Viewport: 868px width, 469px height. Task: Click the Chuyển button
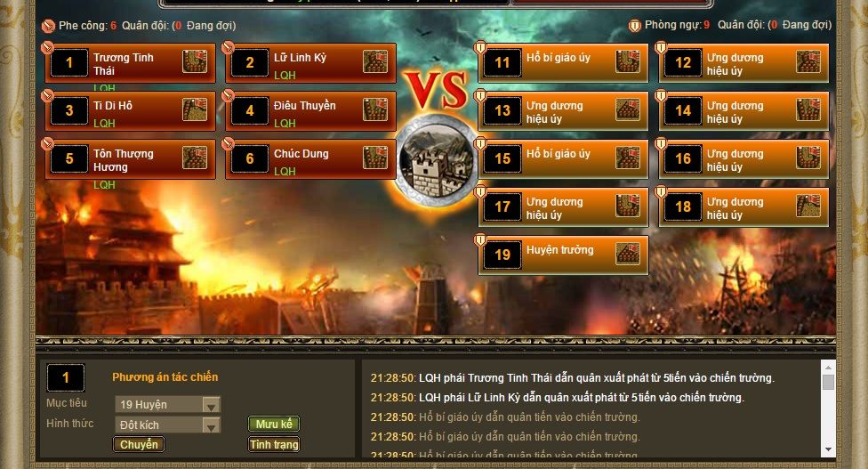coord(139,445)
